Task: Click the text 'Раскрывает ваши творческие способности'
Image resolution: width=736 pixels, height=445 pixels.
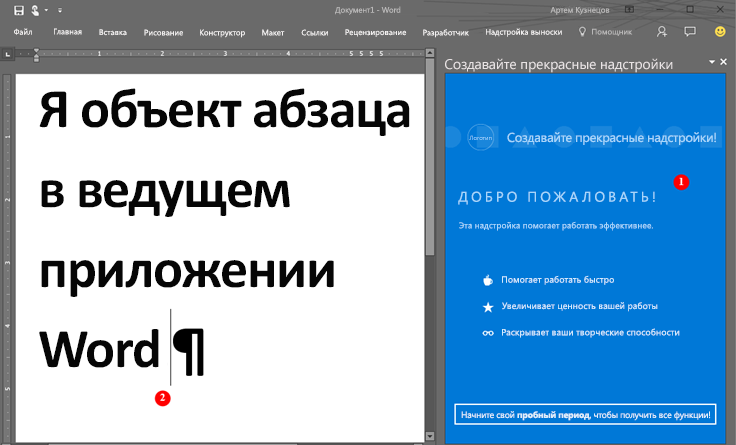Action: [x=590, y=332]
